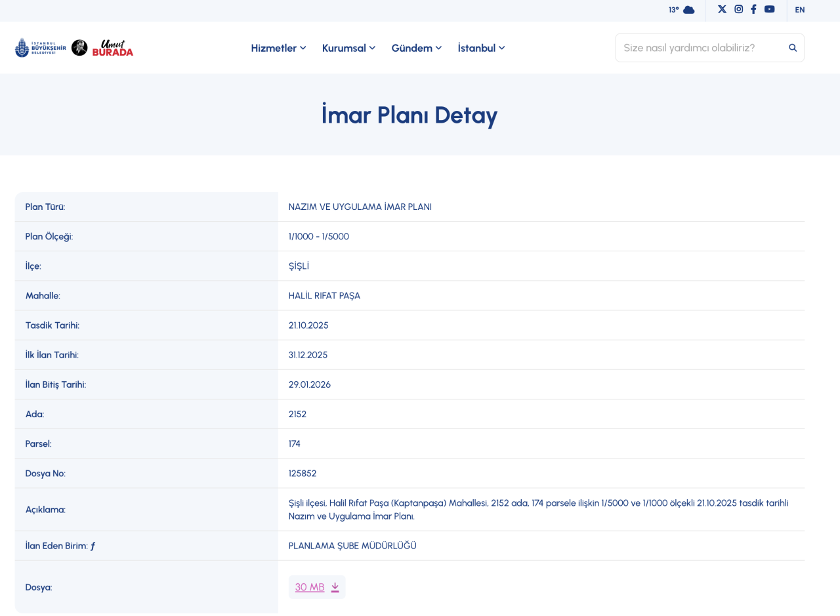840x616 pixels.
Task: Open the Facebook icon in top bar
Action: tap(753, 9)
